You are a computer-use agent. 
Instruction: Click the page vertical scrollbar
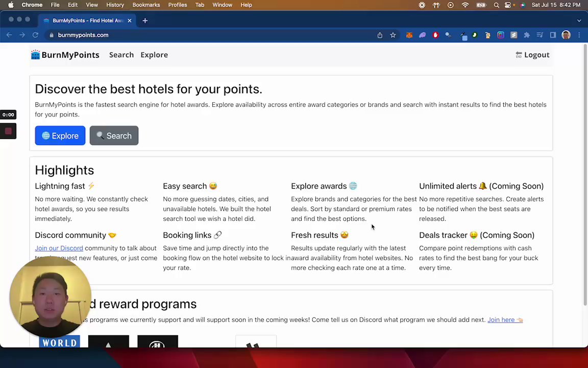tap(585, 175)
